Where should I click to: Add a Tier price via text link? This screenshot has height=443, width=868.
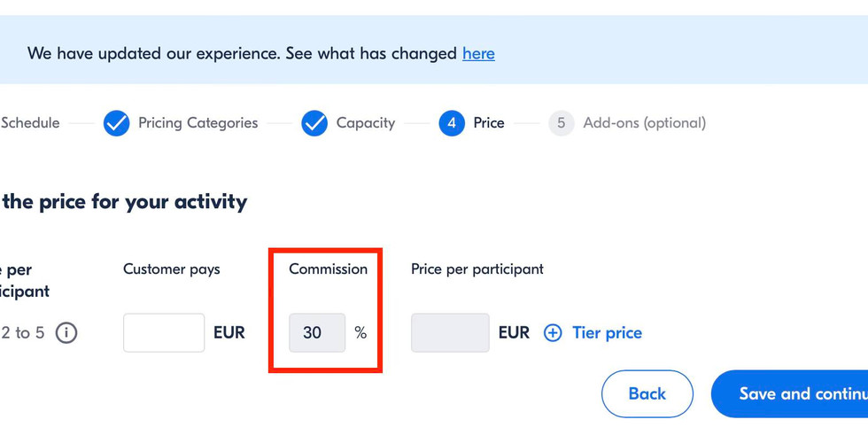pyautogui.click(x=607, y=333)
